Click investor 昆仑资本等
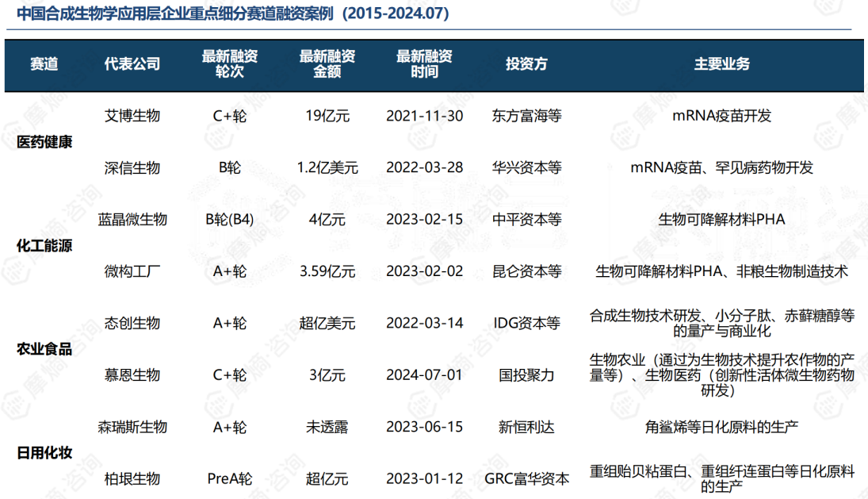The image size is (868, 499). [x=526, y=271]
